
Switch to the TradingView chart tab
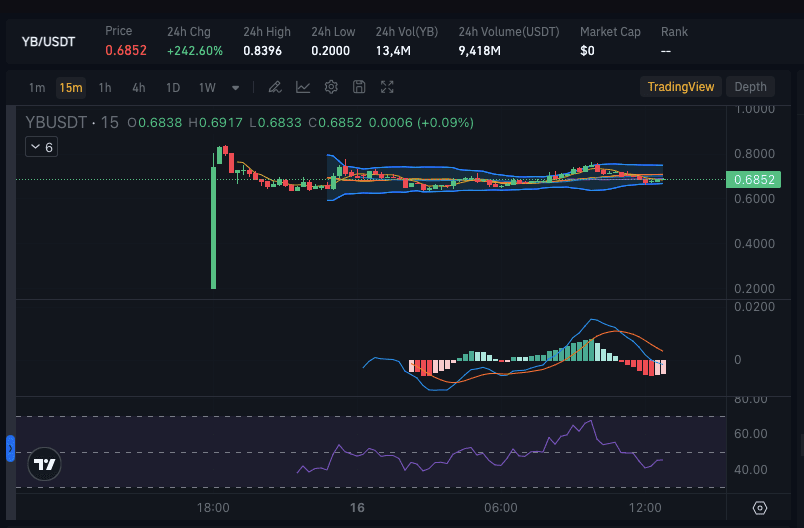click(x=680, y=87)
